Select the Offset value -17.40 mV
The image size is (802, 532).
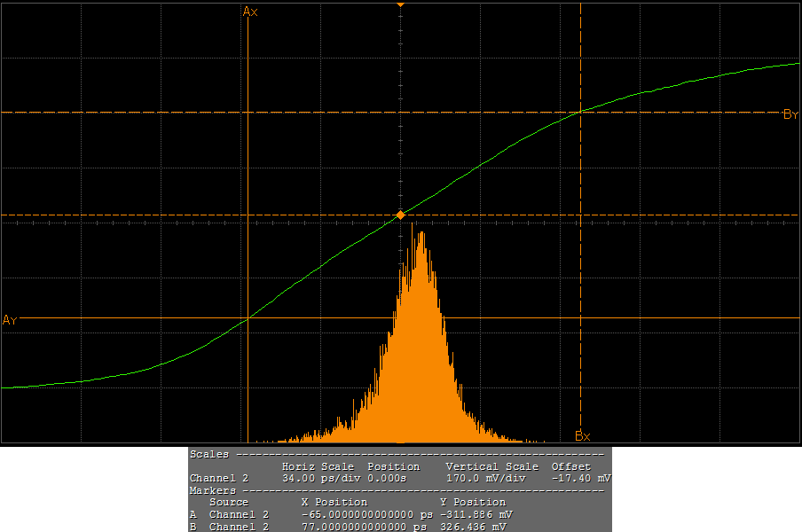(x=578, y=478)
